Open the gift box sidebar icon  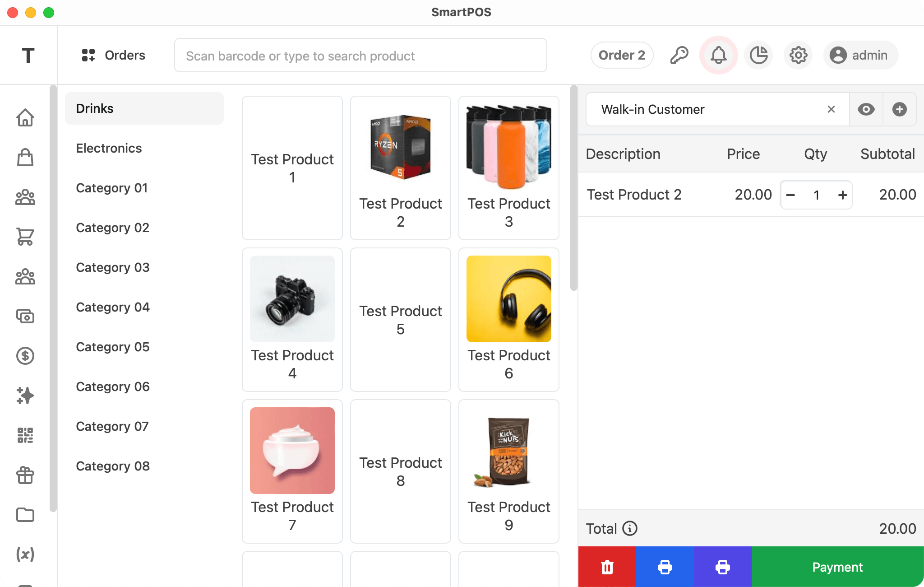tap(25, 475)
